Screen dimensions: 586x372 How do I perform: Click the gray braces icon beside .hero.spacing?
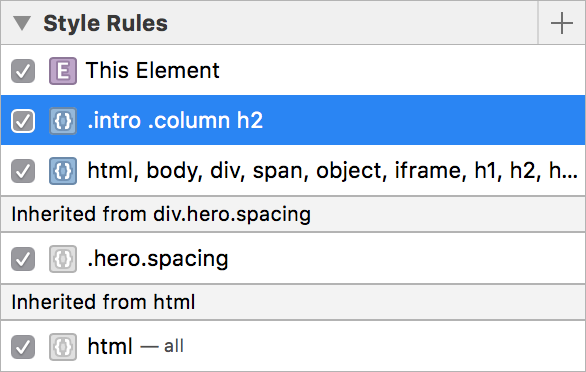coord(63,259)
